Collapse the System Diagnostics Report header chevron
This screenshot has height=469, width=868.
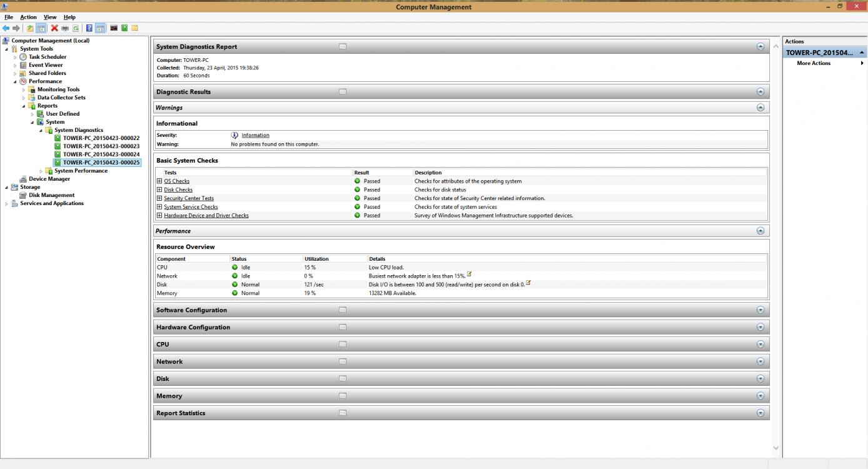pyautogui.click(x=760, y=46)
